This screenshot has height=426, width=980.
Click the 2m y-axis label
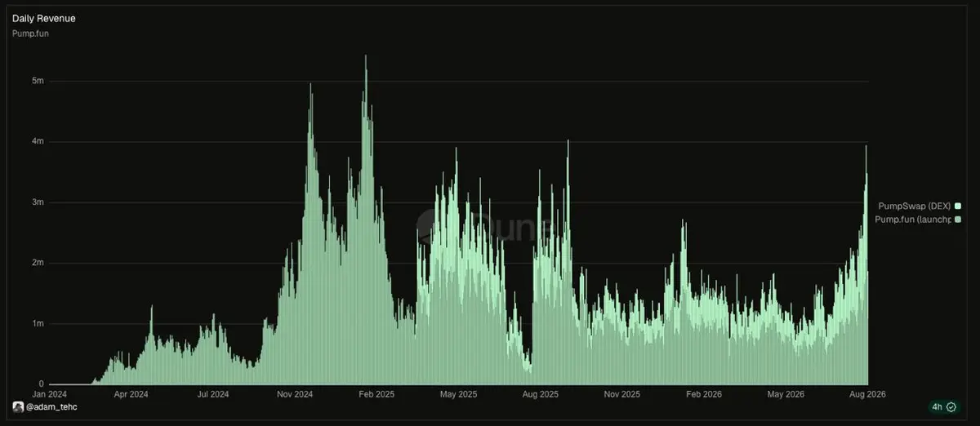click(38, 263)
